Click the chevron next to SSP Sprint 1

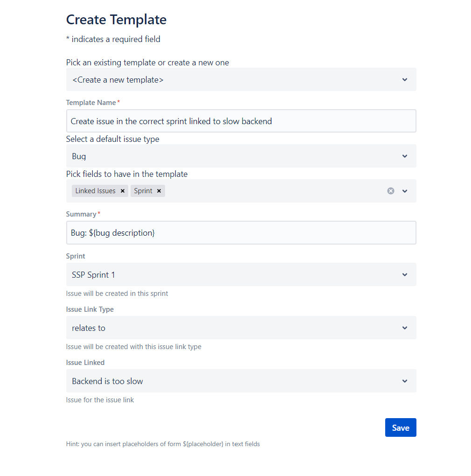[405, 275]
